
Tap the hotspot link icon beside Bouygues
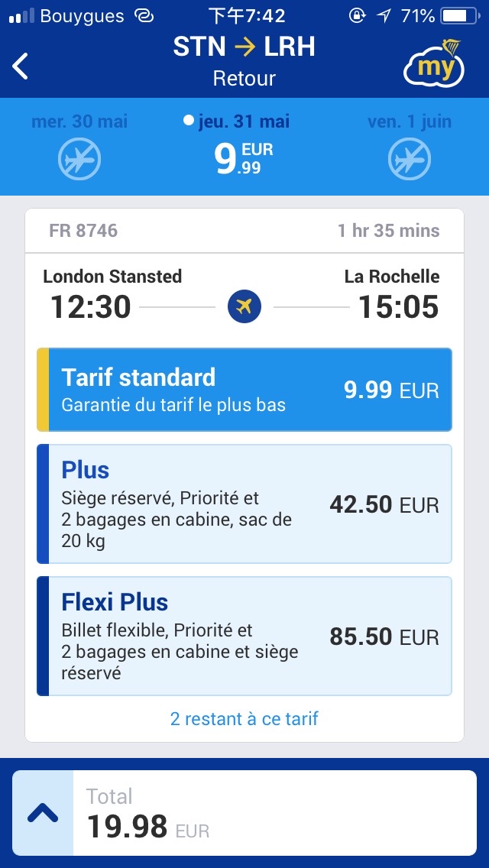143,16
